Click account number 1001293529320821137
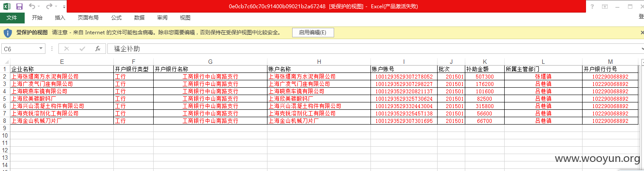 404,91
